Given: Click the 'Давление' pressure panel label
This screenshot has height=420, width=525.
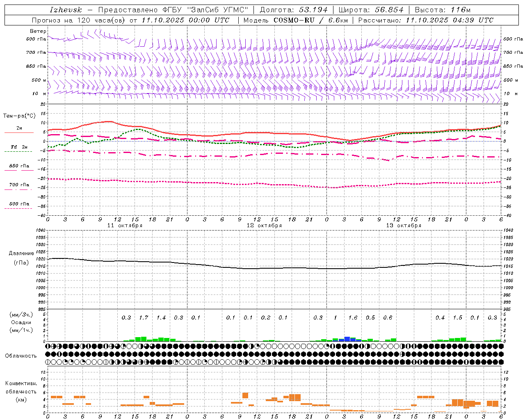Looking at the screenshot, I should pos(21,253).
